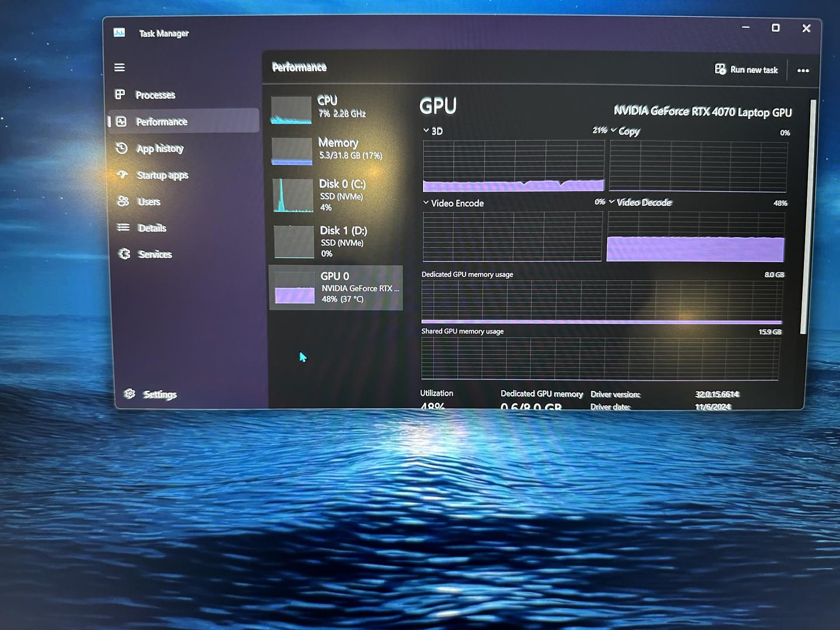Viewport: 840px width, 630px height.
Task: Click the App history clock icon
Action: 122,148
